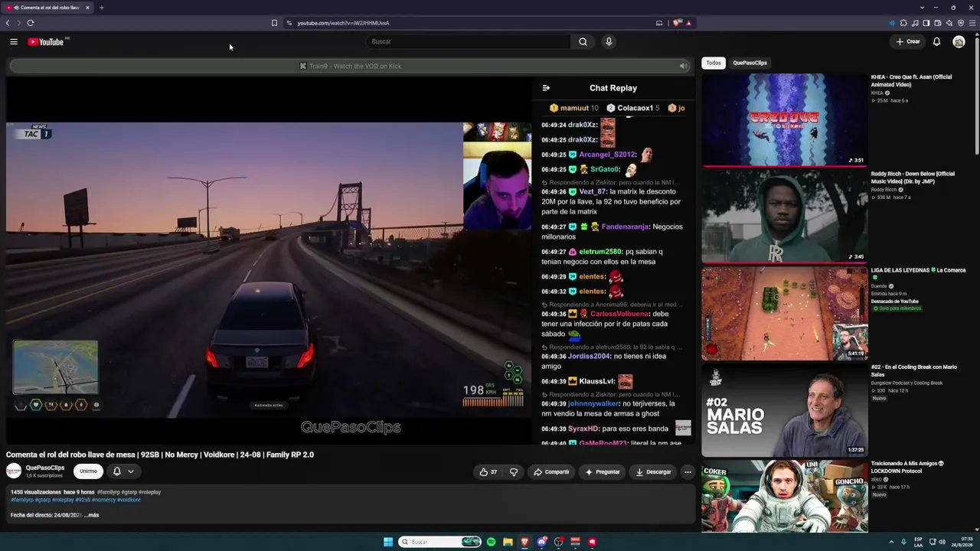980x551 pixels.
Task: Start voice search with the microphone icon
Action: 609,42
